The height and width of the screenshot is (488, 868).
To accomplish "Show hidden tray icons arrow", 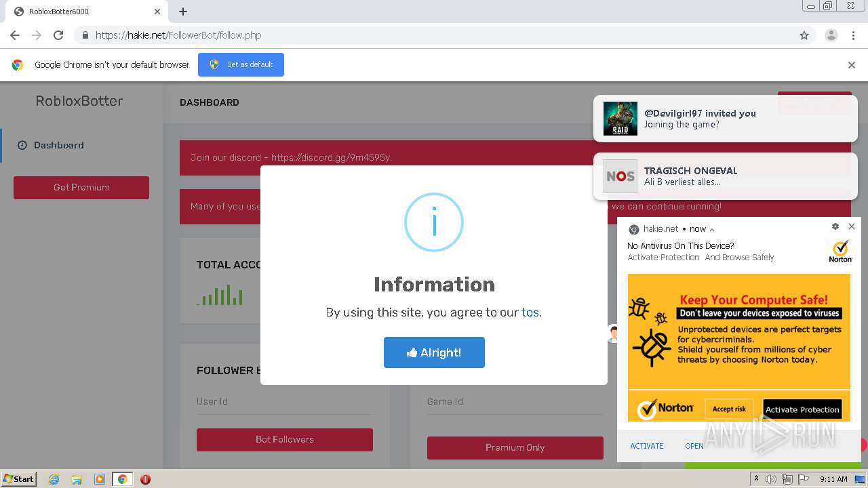I will tap(756, 479).
